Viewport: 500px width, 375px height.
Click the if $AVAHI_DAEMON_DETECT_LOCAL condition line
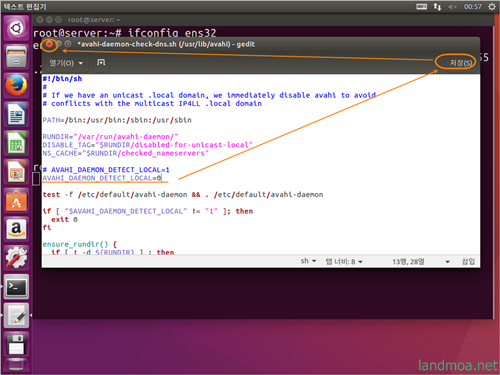(148, 211)
